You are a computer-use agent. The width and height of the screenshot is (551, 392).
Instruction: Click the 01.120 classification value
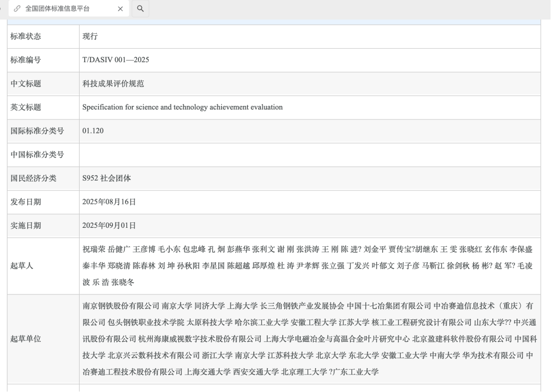[x=93, y=131]
